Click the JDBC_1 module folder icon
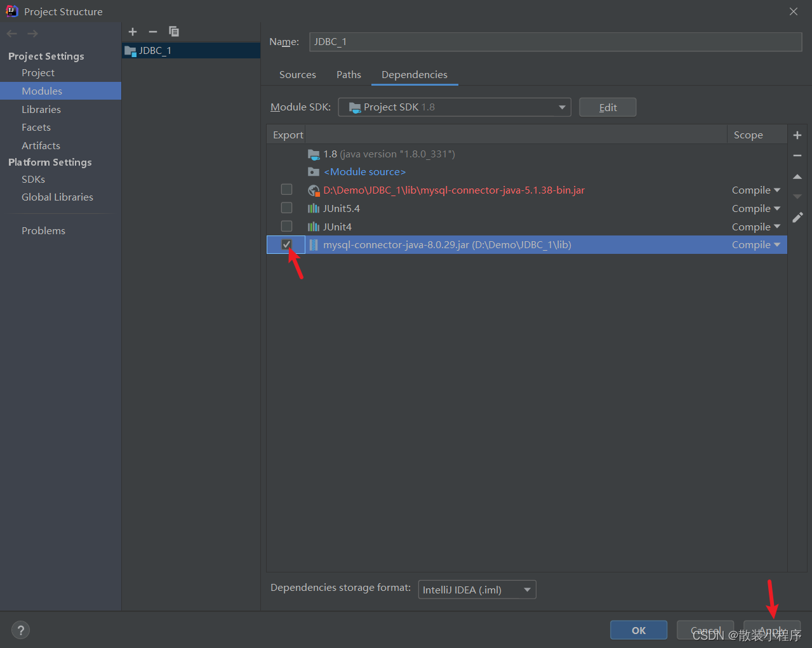Screen dimensions: 812x648 click(x=130, y=51)
